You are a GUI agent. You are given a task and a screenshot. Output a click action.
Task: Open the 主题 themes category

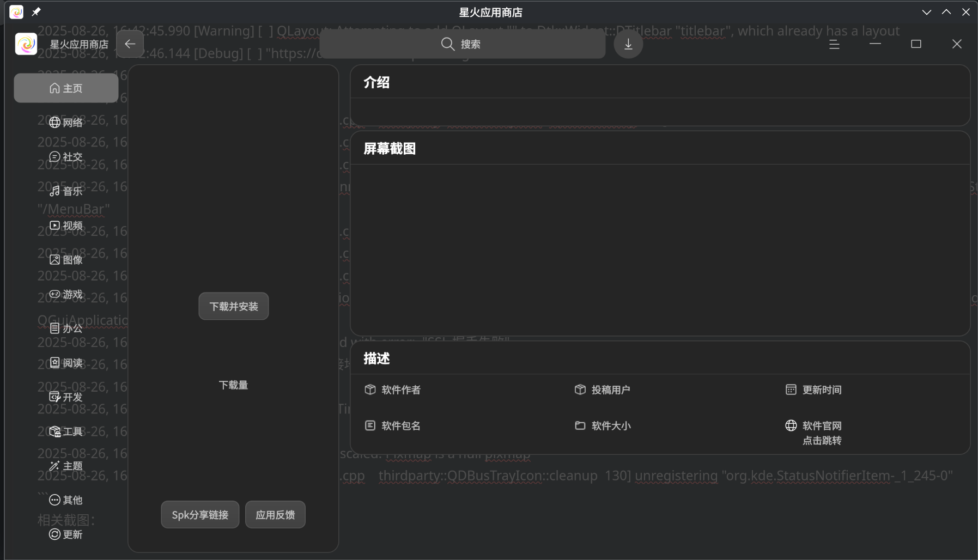(x=66, y=466)
